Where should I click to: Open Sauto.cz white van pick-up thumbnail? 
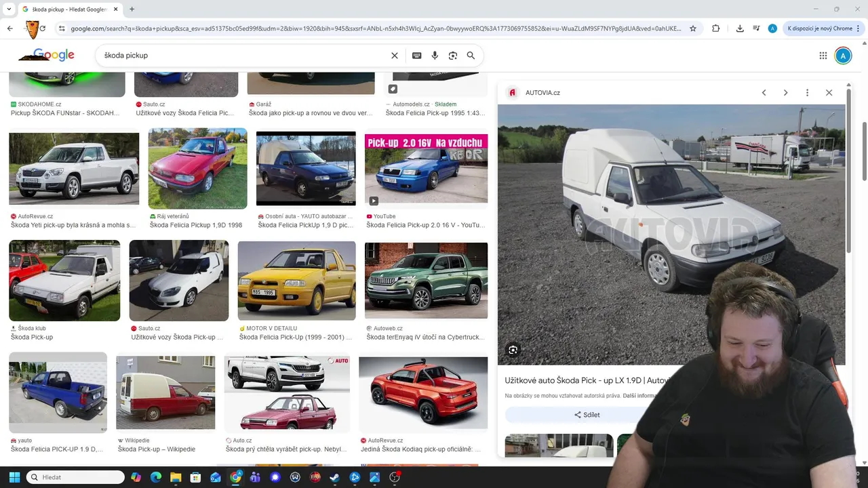click(x=179, y=281)
